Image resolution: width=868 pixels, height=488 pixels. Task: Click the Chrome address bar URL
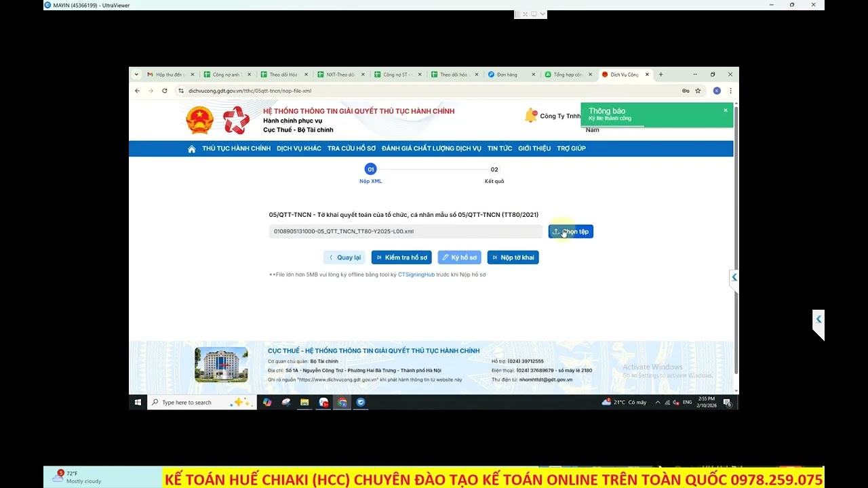pos(250,91)
